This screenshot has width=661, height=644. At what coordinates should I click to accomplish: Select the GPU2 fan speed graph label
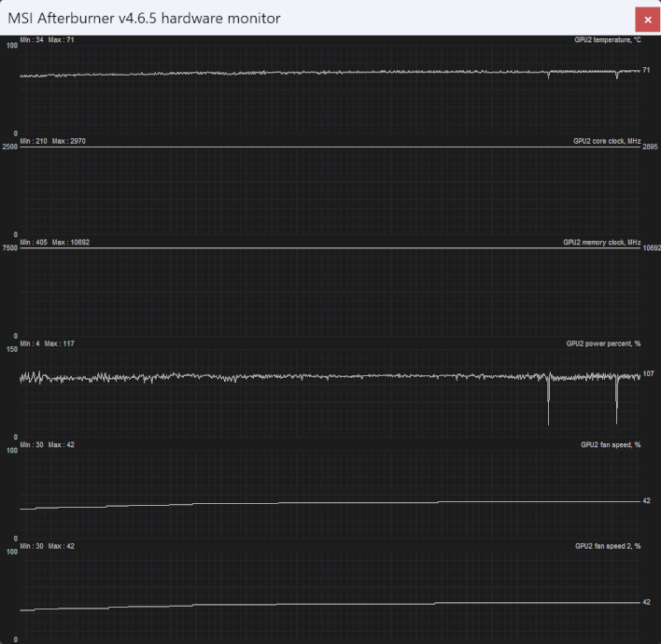point(610,444)
